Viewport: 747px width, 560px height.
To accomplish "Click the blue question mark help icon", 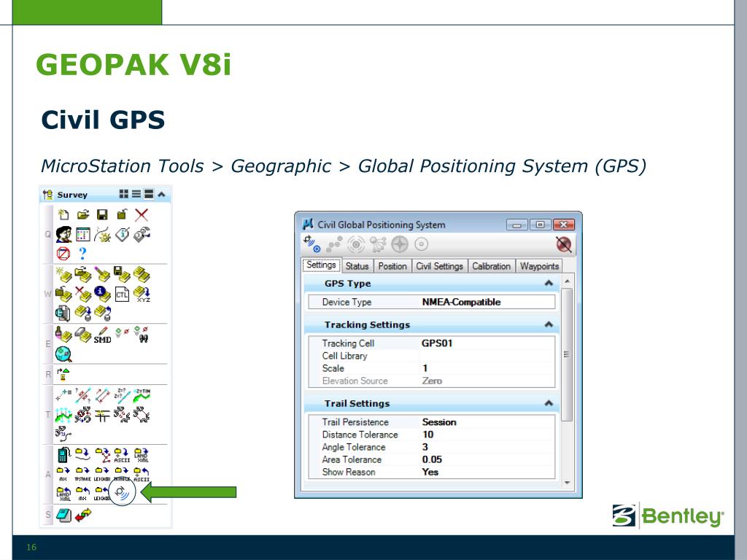I will coord(83,253).
